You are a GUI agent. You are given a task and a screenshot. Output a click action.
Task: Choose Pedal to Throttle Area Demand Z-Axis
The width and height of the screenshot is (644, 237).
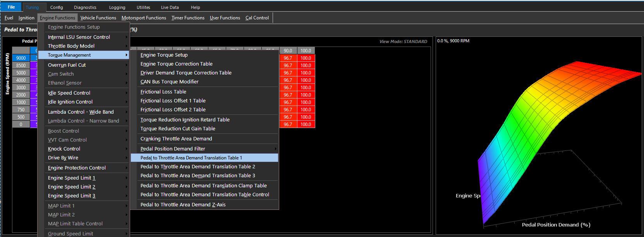[x=183, y=205]
